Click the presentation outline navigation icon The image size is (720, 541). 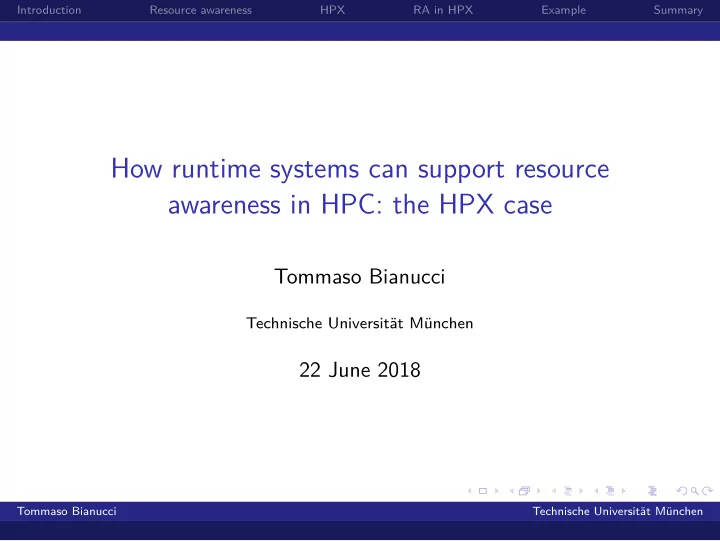coord(652,491)
